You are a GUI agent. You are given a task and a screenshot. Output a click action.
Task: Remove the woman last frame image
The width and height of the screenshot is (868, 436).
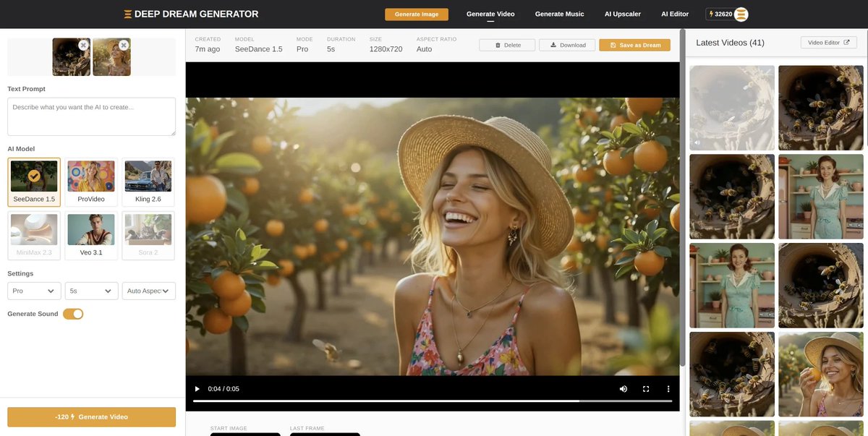pos(124,45)
